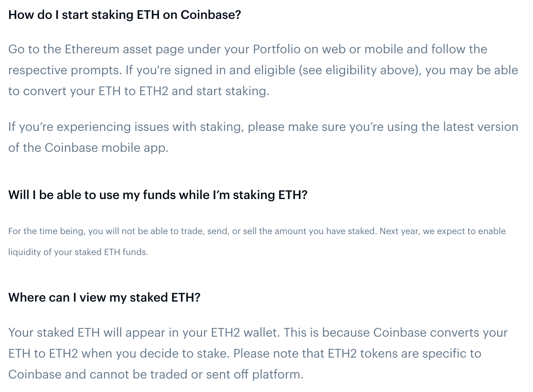Click the "Where can I view my staked ETH?" heading

[104, 298]
